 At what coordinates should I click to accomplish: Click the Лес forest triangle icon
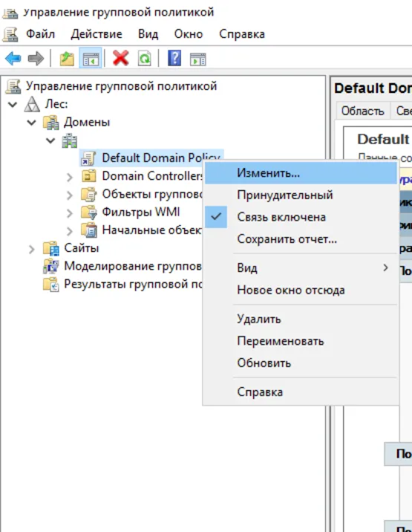coord(32,104)
